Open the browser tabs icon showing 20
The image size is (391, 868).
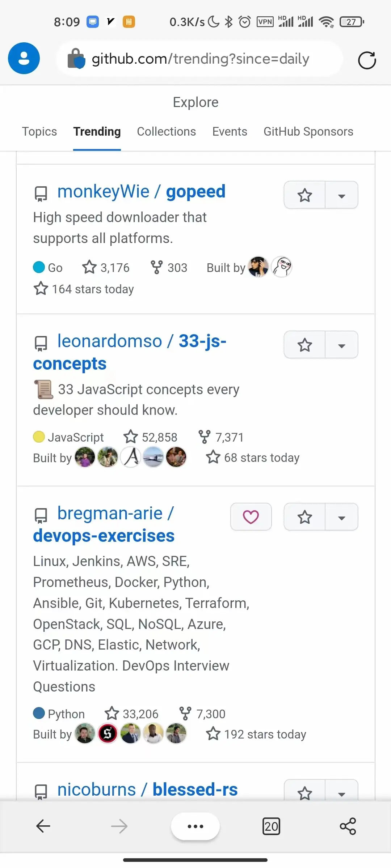[271, 826]
